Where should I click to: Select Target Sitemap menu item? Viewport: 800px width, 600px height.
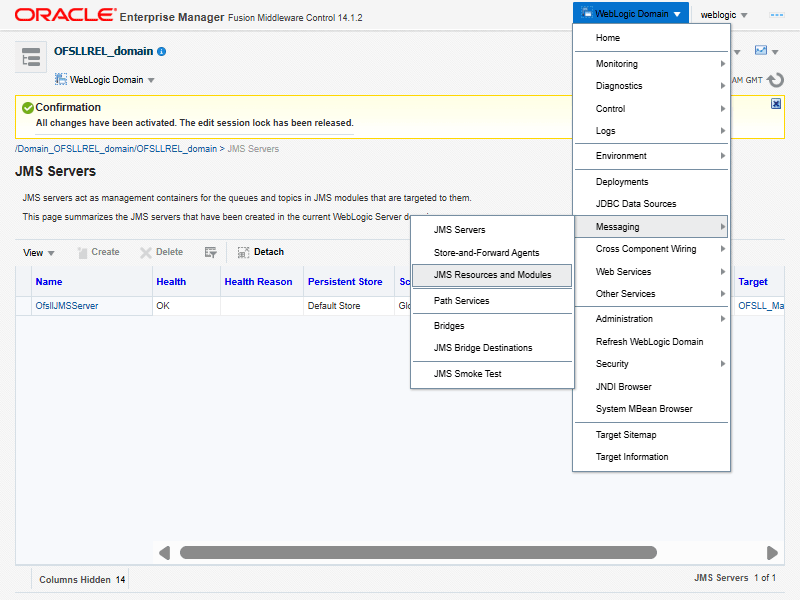pyautogui.click(x=651, y=435)
